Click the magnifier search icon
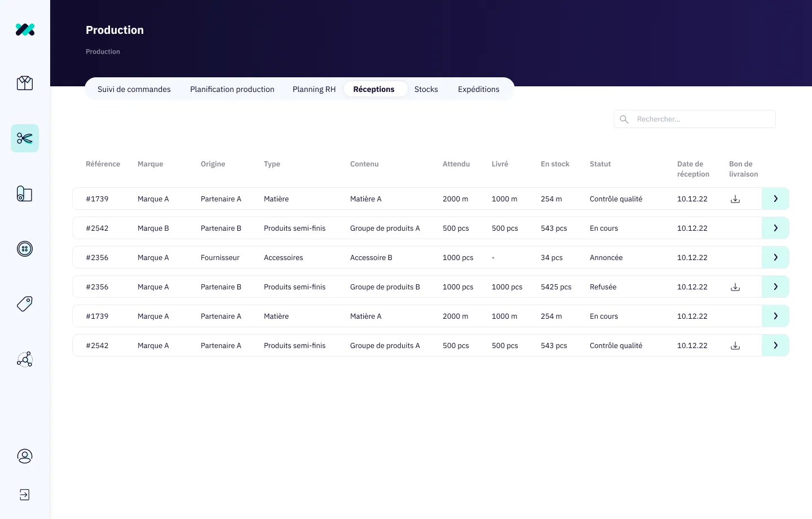812x519 pixels. pos(624,119)
